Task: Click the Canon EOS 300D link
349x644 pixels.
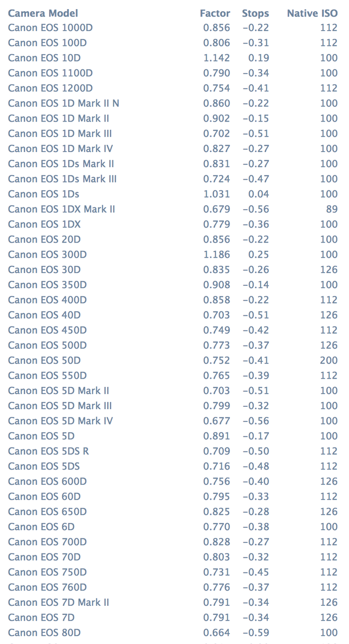Action: click(x=48, y=255)
